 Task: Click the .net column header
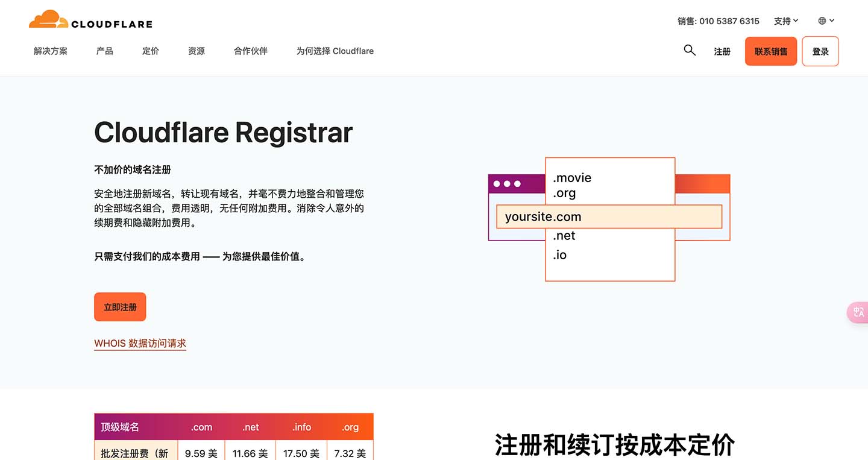click(251, 427)
